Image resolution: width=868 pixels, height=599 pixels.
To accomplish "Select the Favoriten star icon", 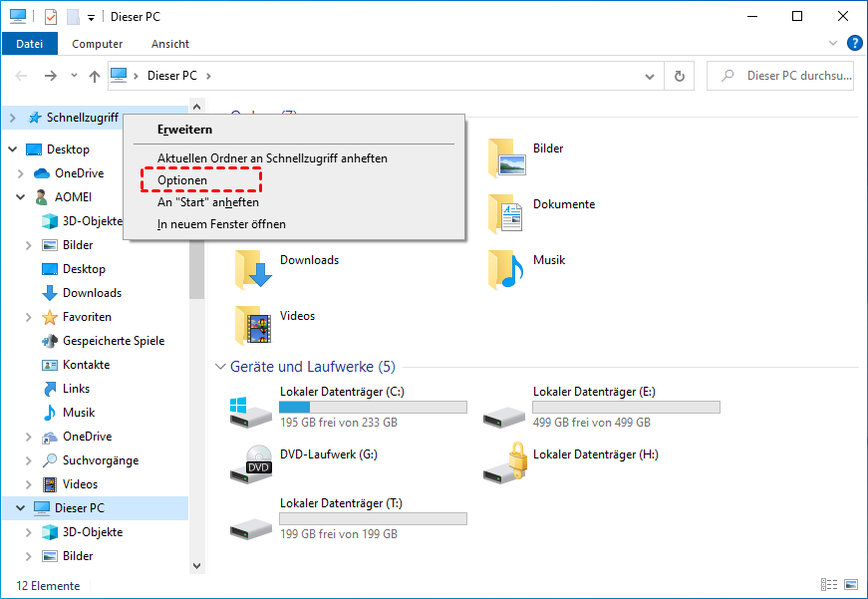I will click(50, 317).
